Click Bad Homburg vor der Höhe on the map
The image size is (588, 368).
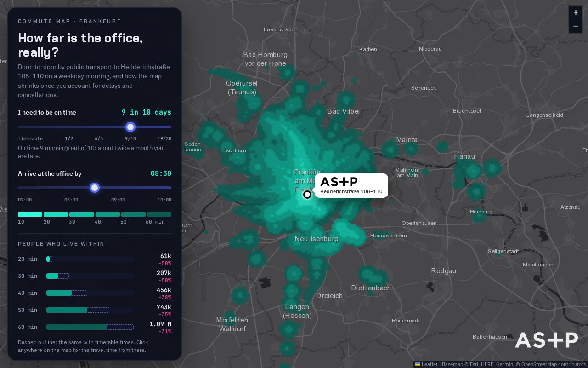pyautogui.click(x=265, y=59)
